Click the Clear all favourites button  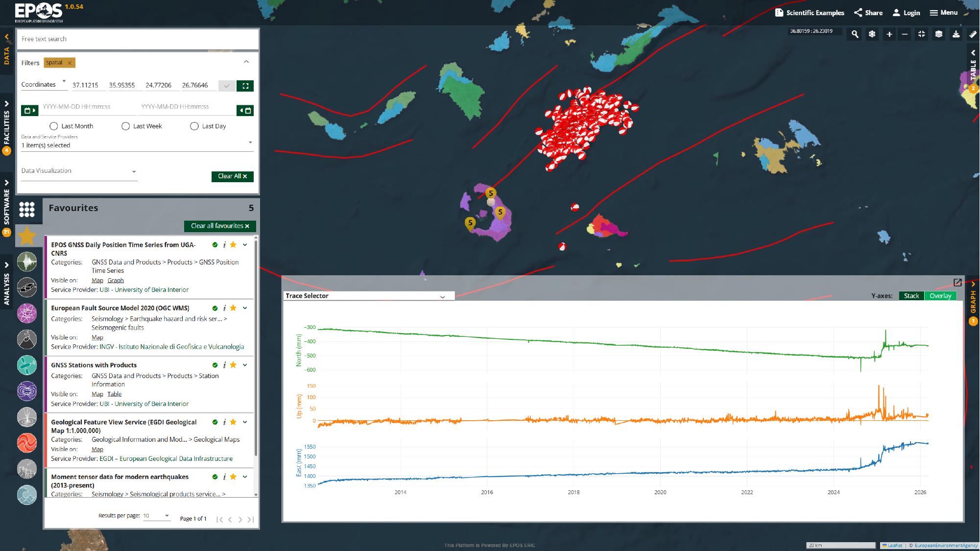pos(220,226)
